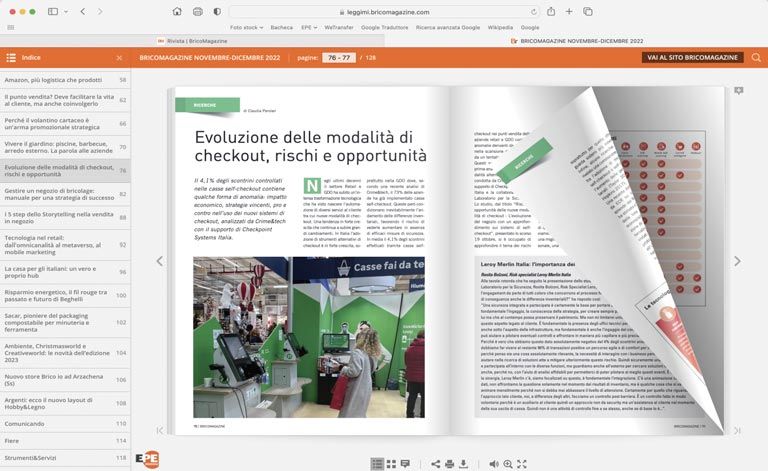Select index entry Ambiente, Christmasworld e Creativeworld
This screenshot has height=471, width=768.
point(65,353)
